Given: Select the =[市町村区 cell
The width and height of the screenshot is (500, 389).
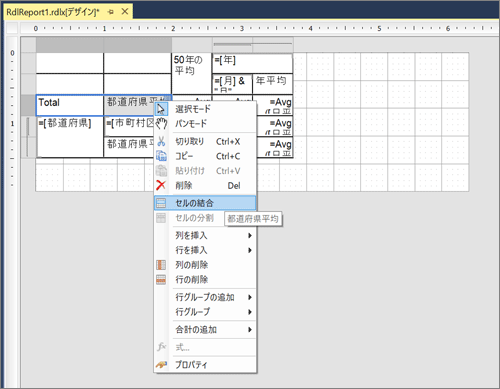Looking at the screenshot, I should point(129,126).
